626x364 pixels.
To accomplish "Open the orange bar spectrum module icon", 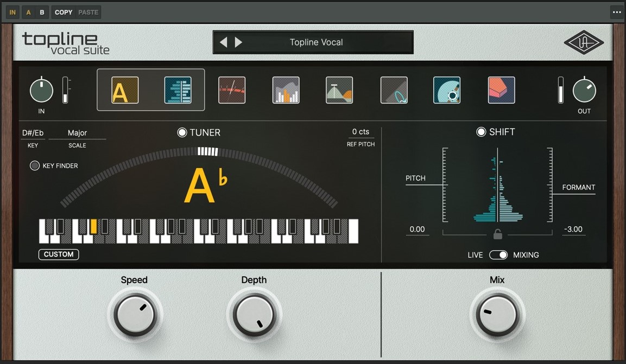I will [x=286, y=90].
